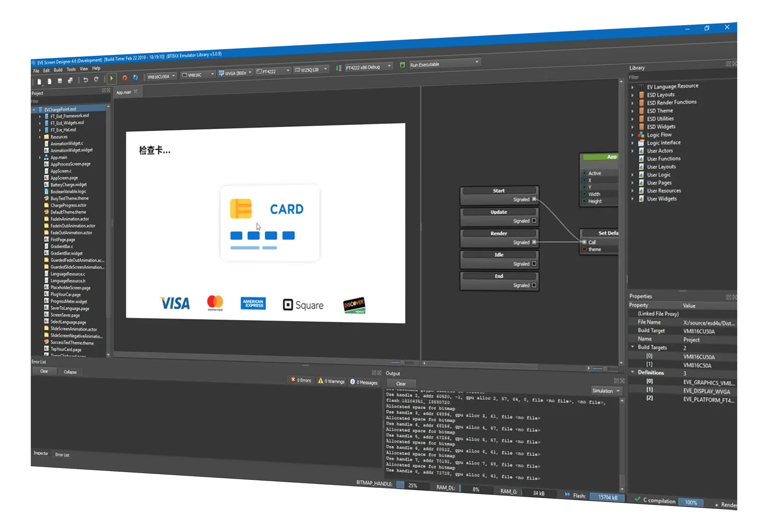Collapse Definitions in Properties

pyautogui.click(x=633, y=372)
